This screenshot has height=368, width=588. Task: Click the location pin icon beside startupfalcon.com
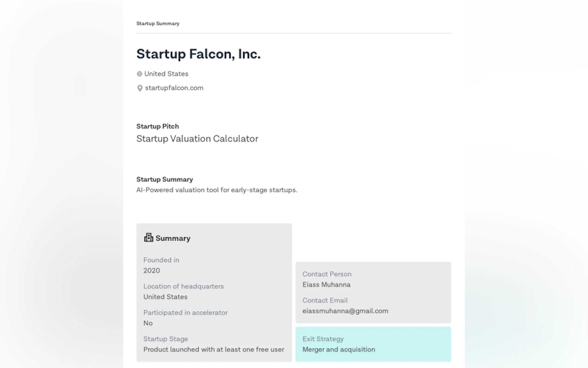140,88
